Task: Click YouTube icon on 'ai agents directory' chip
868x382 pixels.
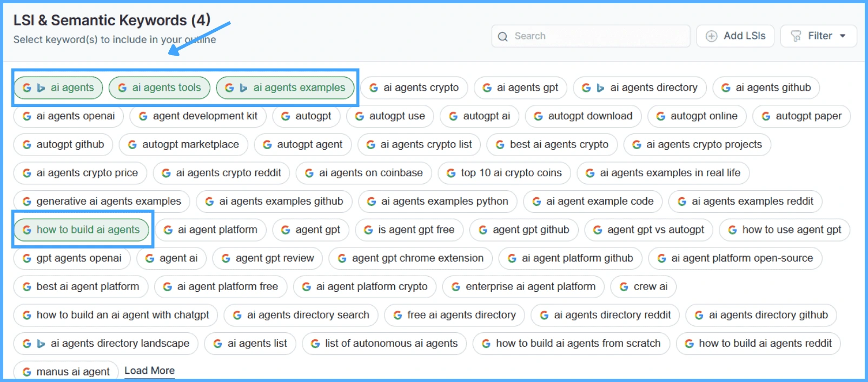Action: (600, 88)
